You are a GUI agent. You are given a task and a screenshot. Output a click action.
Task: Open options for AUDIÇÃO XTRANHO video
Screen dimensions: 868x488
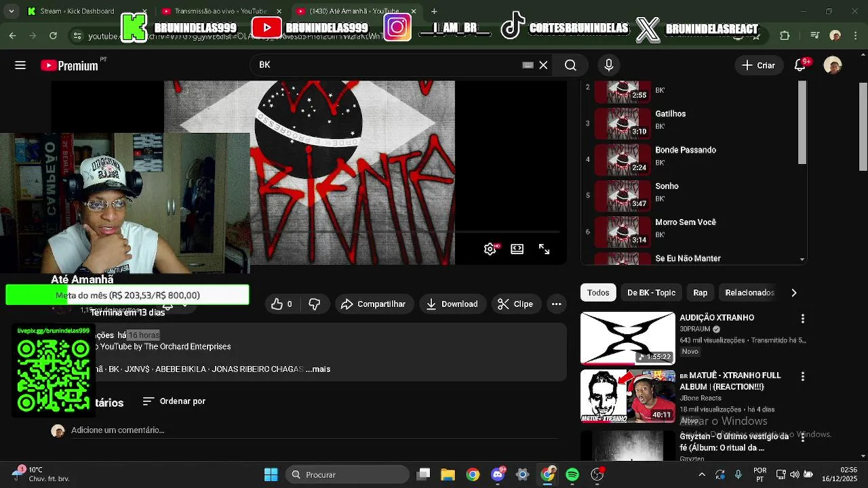[x=803, y=319]
